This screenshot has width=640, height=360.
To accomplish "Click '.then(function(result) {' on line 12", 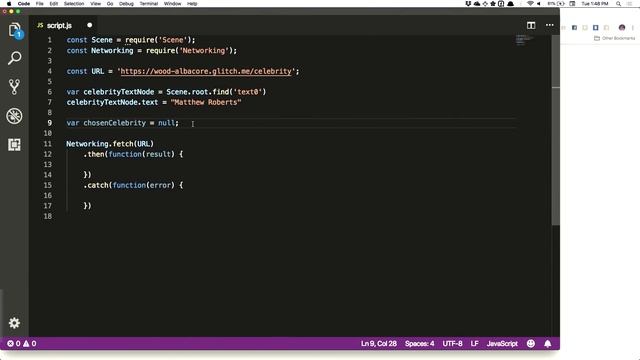I will 133,154.
